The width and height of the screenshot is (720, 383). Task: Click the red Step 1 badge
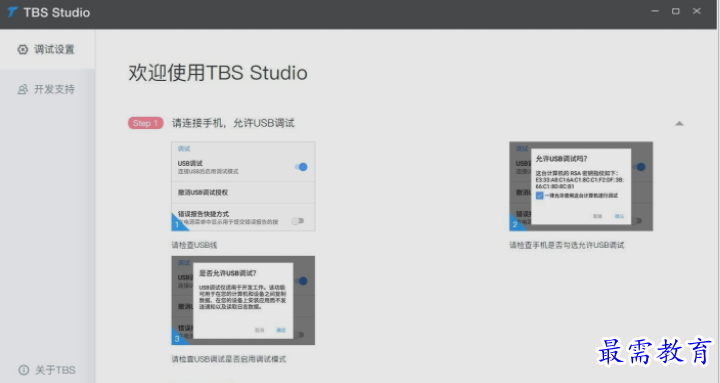[146, 123]
